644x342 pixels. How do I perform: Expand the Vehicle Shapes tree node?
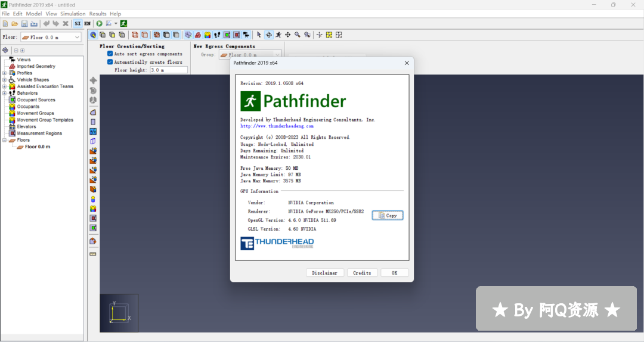[x=5, y=80]
